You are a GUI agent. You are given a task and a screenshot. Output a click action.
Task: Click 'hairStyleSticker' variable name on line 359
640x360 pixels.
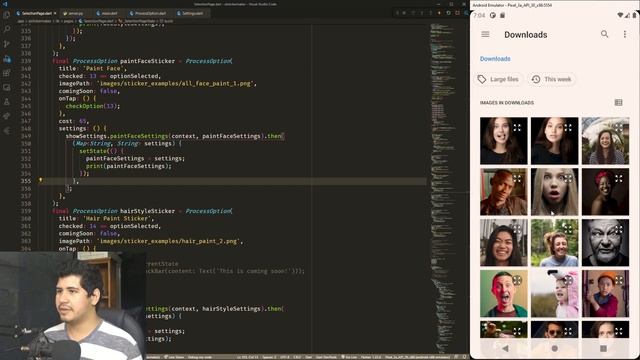pyautogui.click(x=147, y=211)
